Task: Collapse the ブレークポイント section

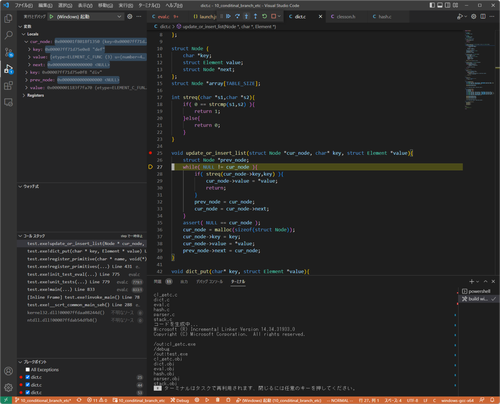Action: [x=20, y=362]
